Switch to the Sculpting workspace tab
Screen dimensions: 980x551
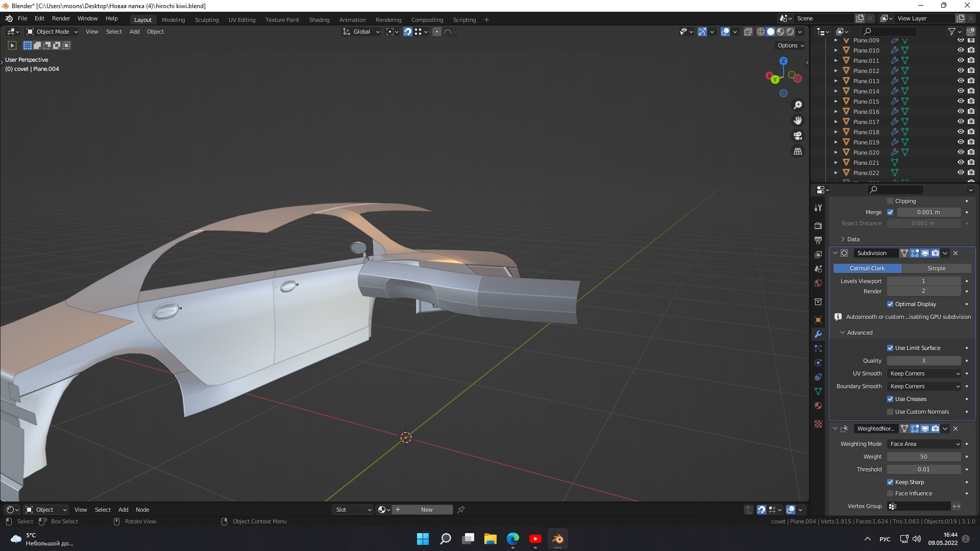pos(206,20)
